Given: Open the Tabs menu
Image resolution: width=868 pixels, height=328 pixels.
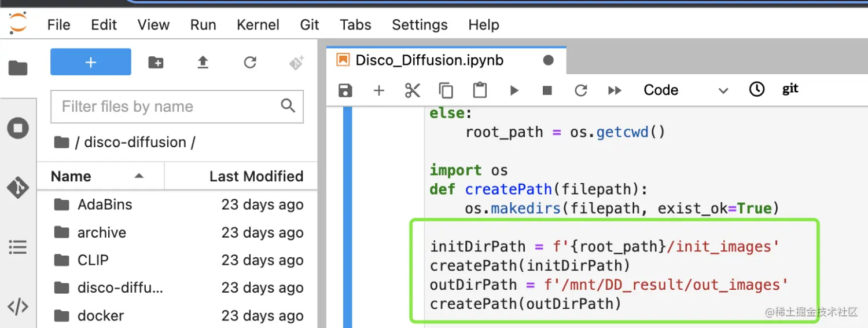Looking at the screenshot, I should pos(355,25).
